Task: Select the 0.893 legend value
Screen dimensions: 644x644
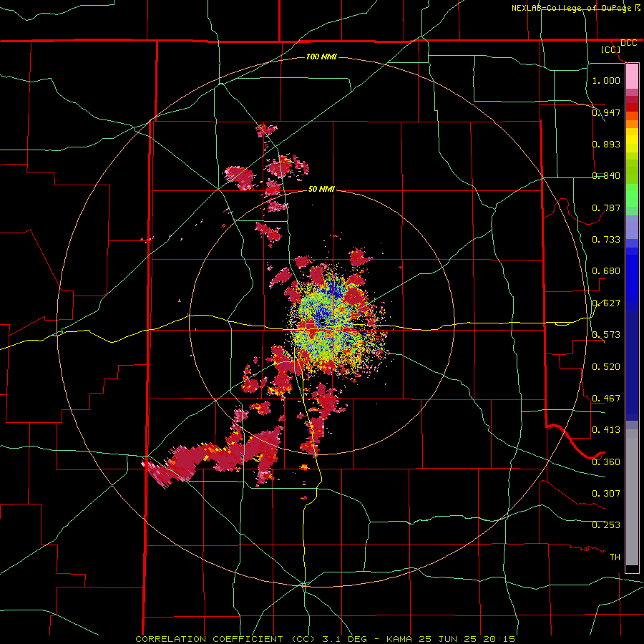Action: pos(606,144)
